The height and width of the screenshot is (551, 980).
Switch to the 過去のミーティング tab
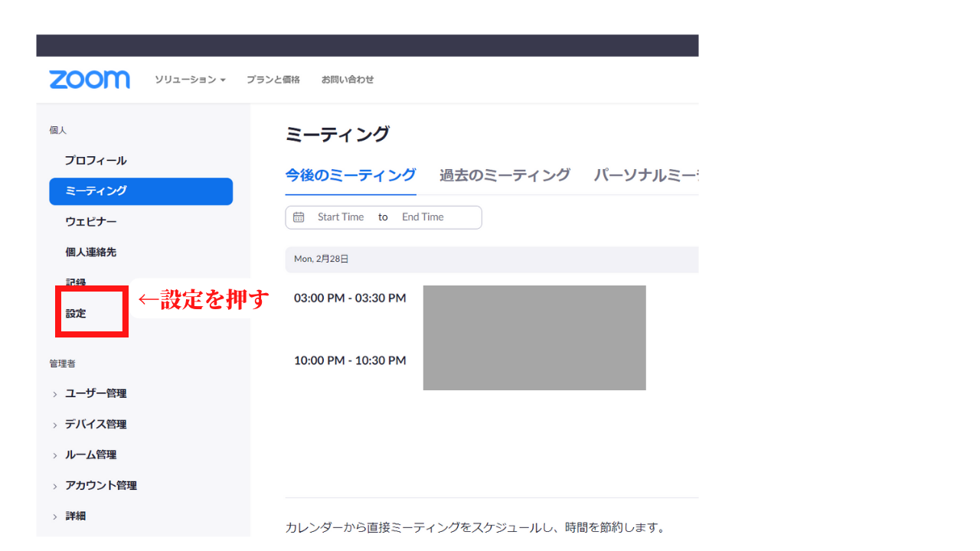coord(505,175)
